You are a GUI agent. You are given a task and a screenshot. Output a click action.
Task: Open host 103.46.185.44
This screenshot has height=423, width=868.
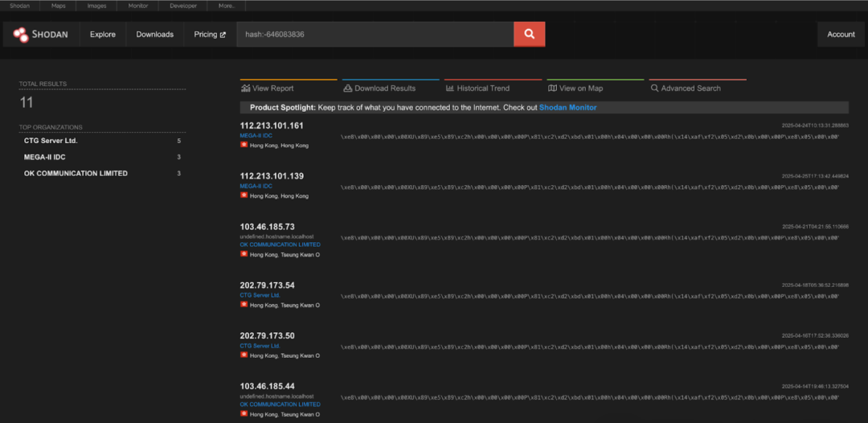pyautogui.click(x=268, y=386)
